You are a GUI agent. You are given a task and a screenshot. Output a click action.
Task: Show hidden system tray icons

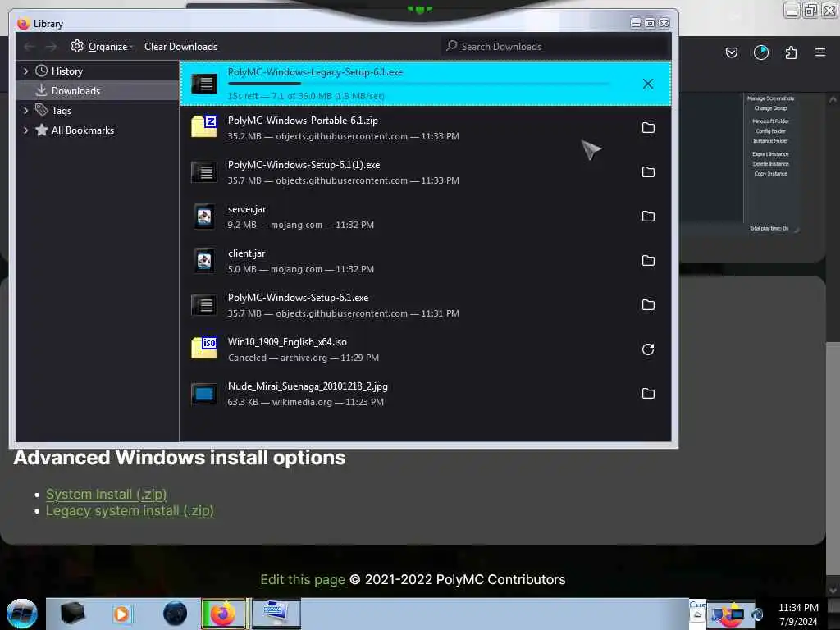click(697, 614)
